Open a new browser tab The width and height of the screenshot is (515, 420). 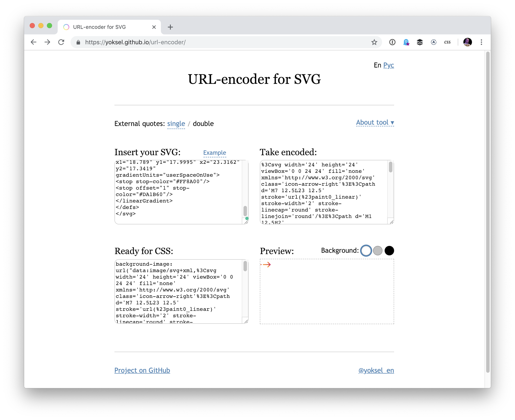tap(170, 27)
